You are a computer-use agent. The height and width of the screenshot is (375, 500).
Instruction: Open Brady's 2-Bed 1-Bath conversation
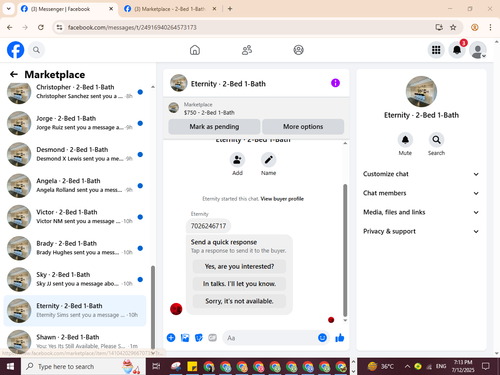[x=75, y=248]
